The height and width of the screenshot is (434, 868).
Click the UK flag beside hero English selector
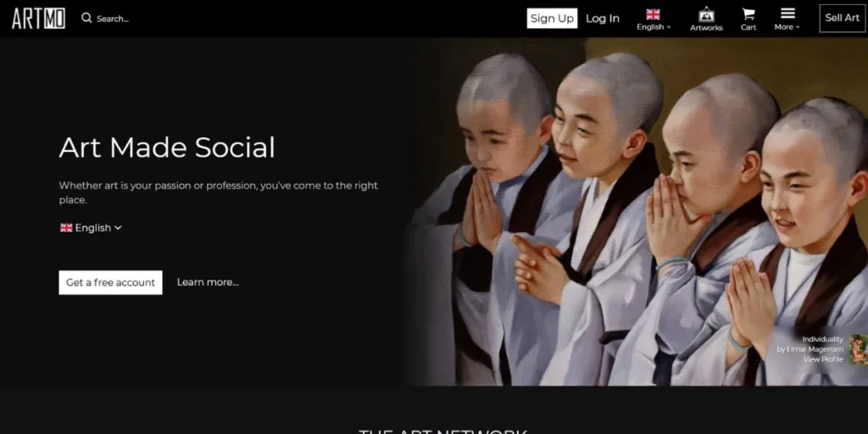tap(66, 228)
